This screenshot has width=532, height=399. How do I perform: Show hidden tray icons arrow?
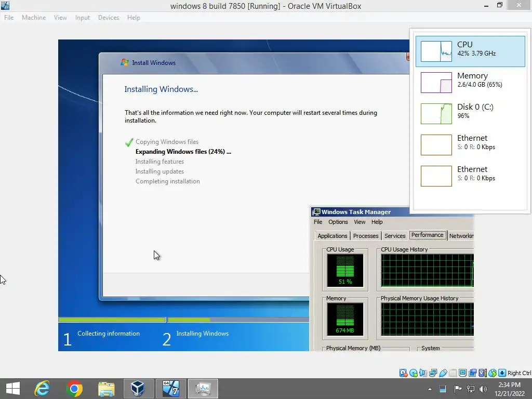pos(430,389)
